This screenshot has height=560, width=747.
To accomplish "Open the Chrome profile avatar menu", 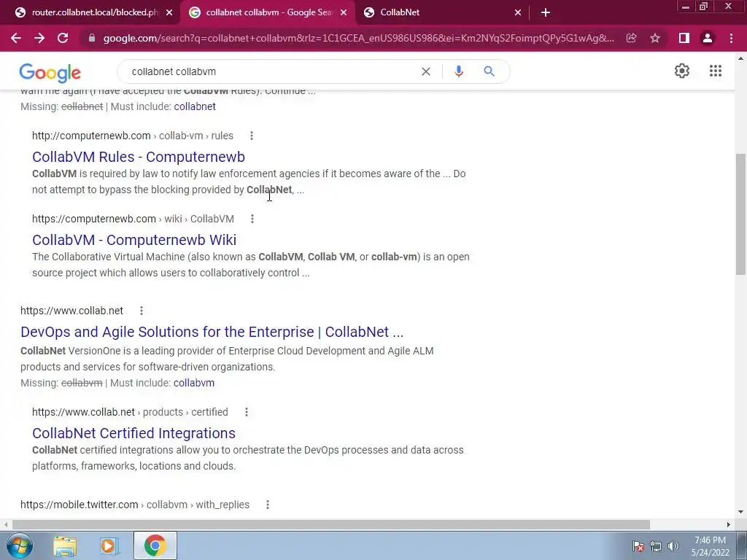I will (708, 38).
